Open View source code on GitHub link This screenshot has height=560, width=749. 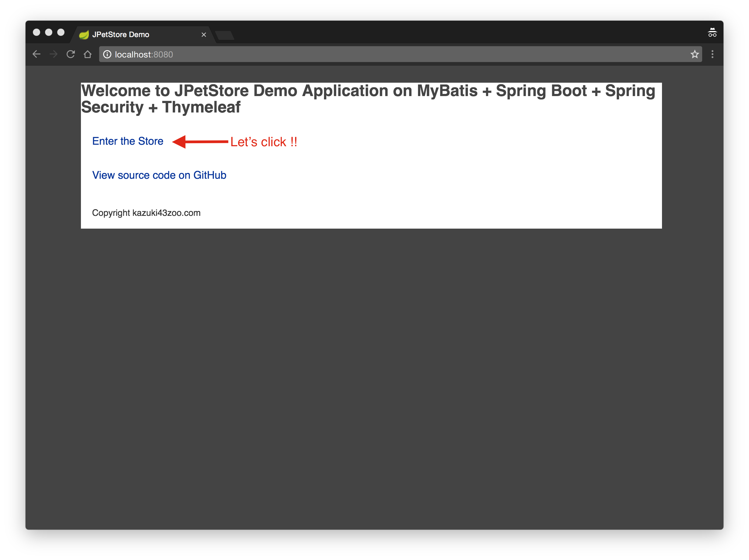(x=159, y=175)
